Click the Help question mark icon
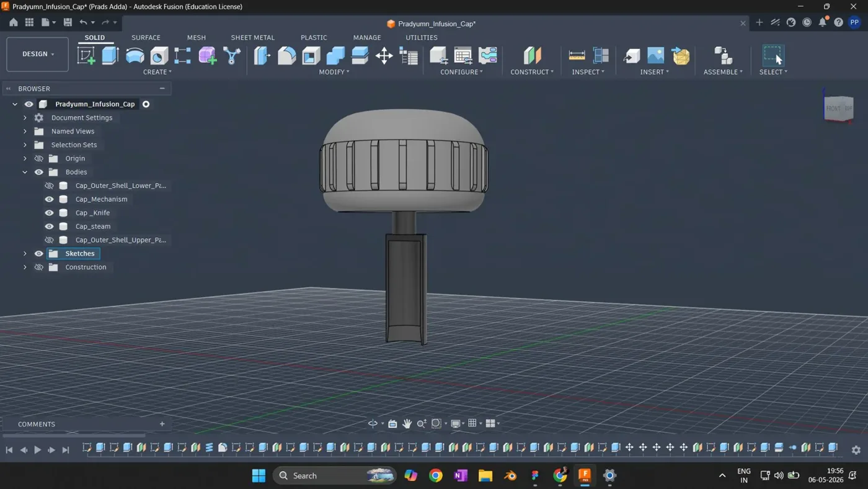This screenshot has height=489, width=868. click(838, 22)
